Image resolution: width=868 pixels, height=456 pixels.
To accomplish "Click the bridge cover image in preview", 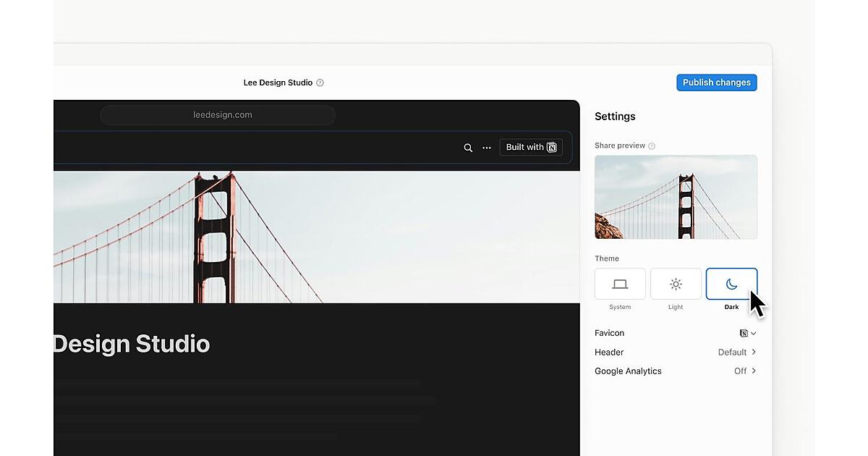I will click(x=317, y=237).
